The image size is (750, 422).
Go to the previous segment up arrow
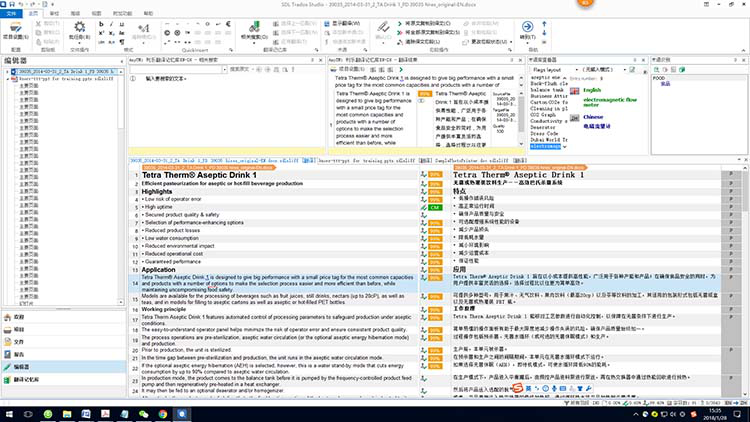pyautogui.click(x=544, y=24)
